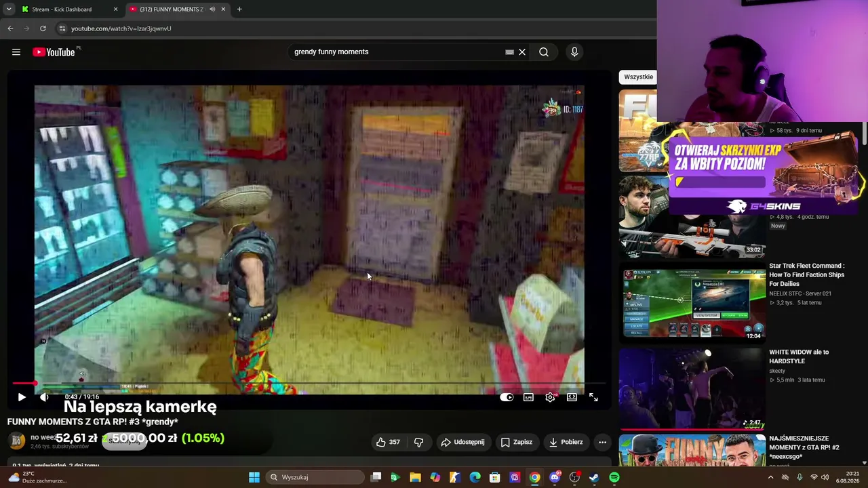Open the Windows Start menu
Image resolution: width=868 pixels, height=488 pixels.
(254, 477)
